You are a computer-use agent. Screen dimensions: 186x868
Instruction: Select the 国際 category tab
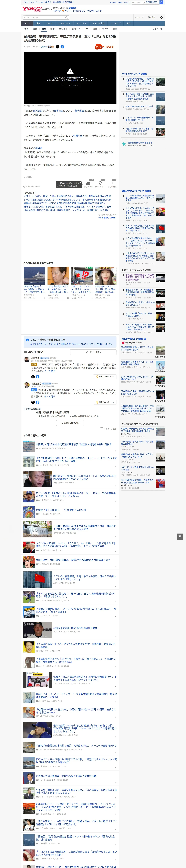tap(44, 29)
